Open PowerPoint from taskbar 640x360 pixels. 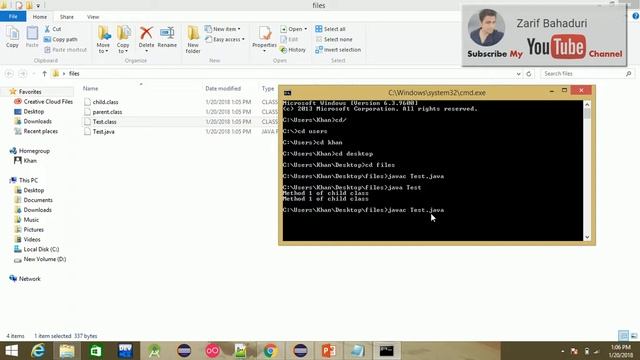[329, 351]
